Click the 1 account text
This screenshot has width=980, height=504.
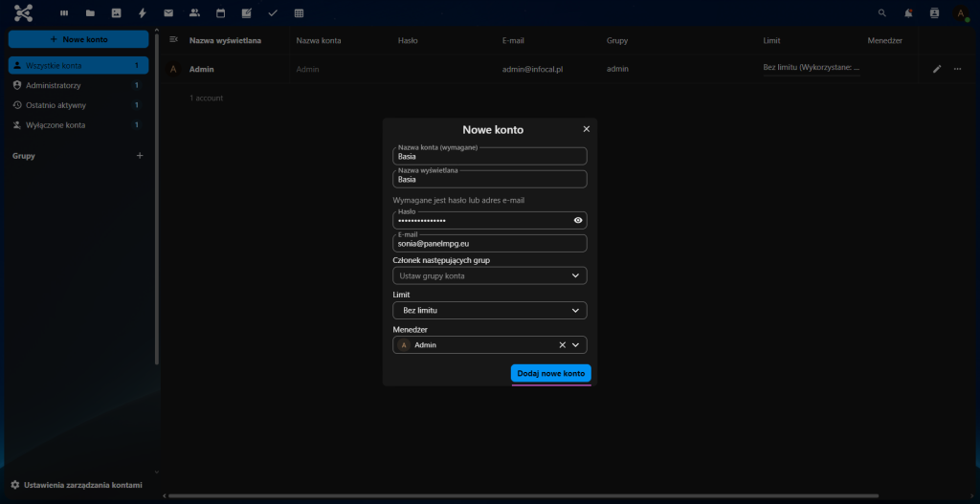(207, 99)
